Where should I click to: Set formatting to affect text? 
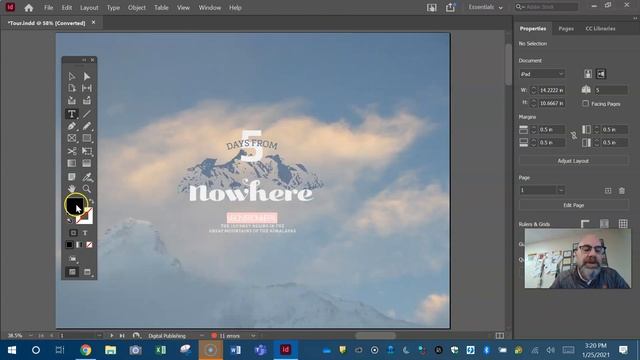(x=85, y=233)
